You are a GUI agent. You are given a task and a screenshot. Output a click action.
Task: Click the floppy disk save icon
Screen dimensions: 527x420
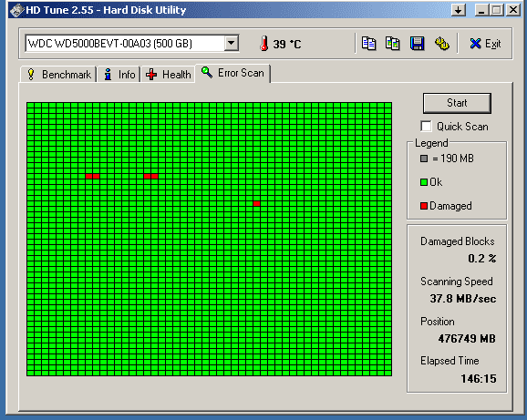tap(417, 44)
